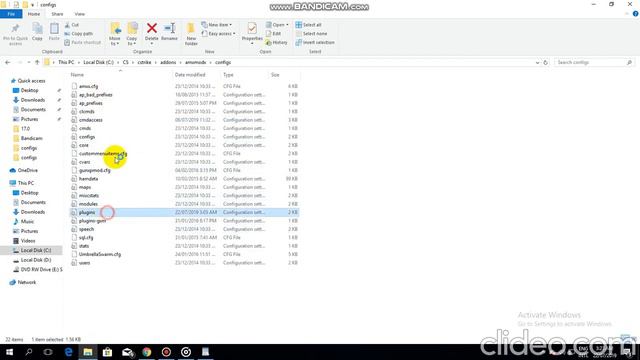Switch to the View tab
The image size is (640, 360).
pos(80,14)
